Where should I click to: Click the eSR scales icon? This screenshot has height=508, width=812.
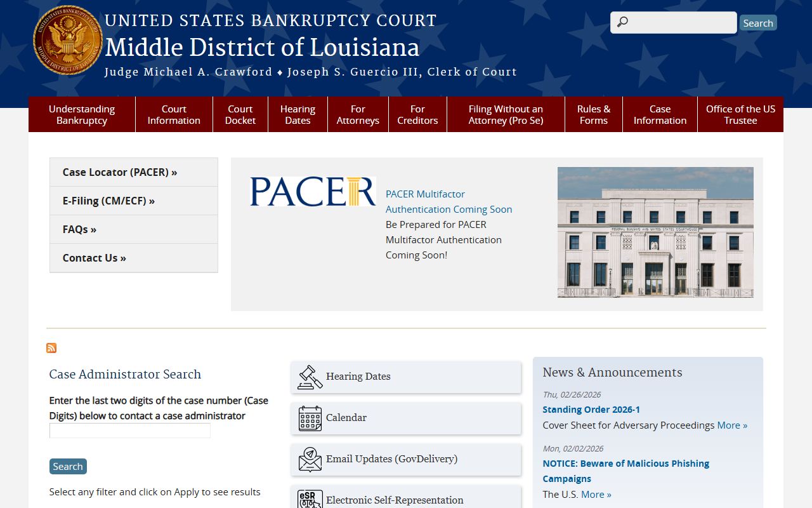pyautogui.click(x=310, y=499)
